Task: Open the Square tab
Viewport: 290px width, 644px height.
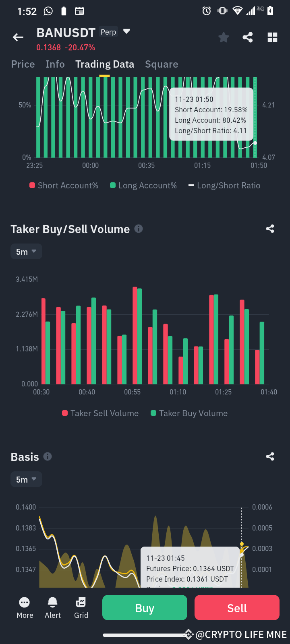Action: (161, 64)
